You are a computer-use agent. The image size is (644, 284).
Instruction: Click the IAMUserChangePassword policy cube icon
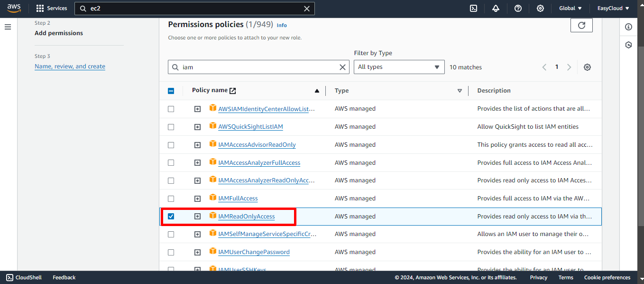coord(213,252)
